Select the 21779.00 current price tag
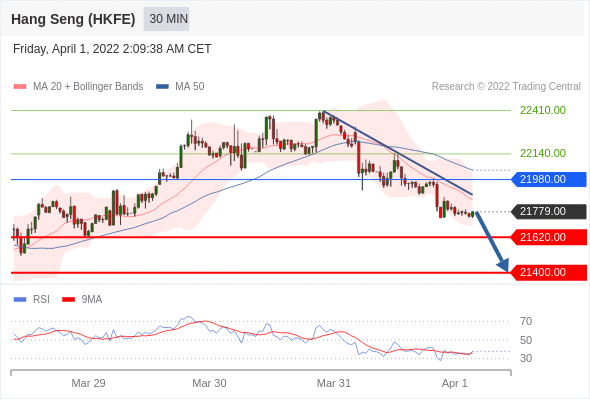This screenshot has width=590, height=400. (x=549, y=211)
